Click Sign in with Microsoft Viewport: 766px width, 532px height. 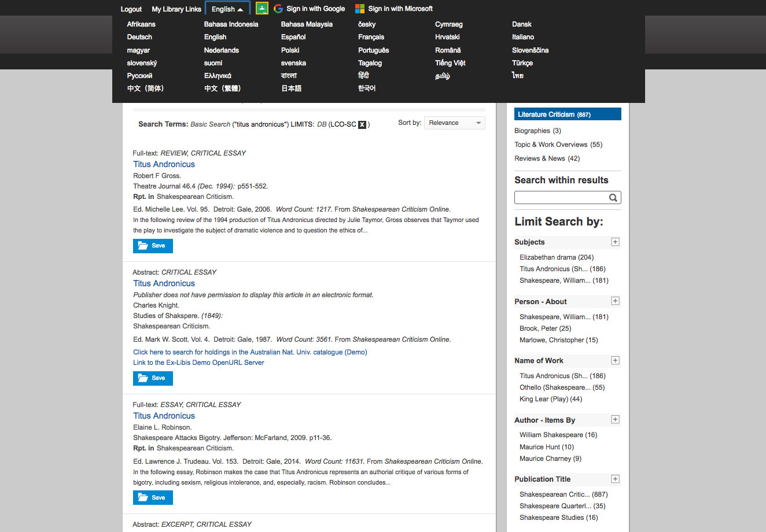[x=400, y=9]
